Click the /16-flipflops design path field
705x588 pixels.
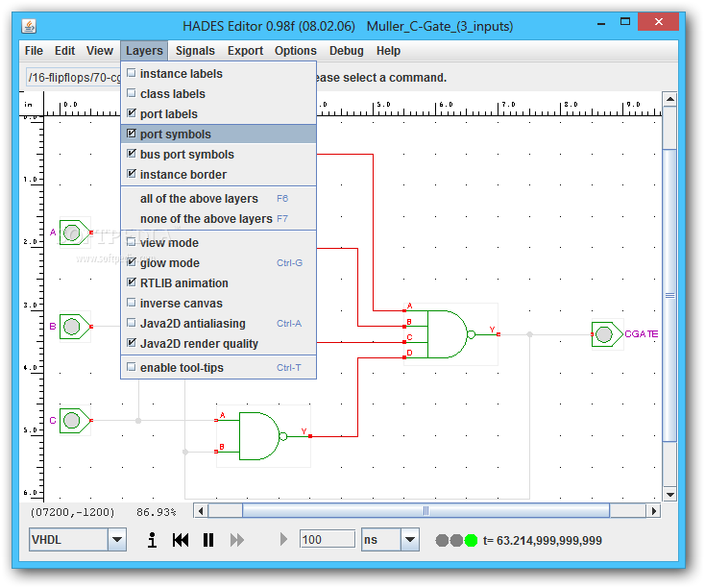click(73, 78)
